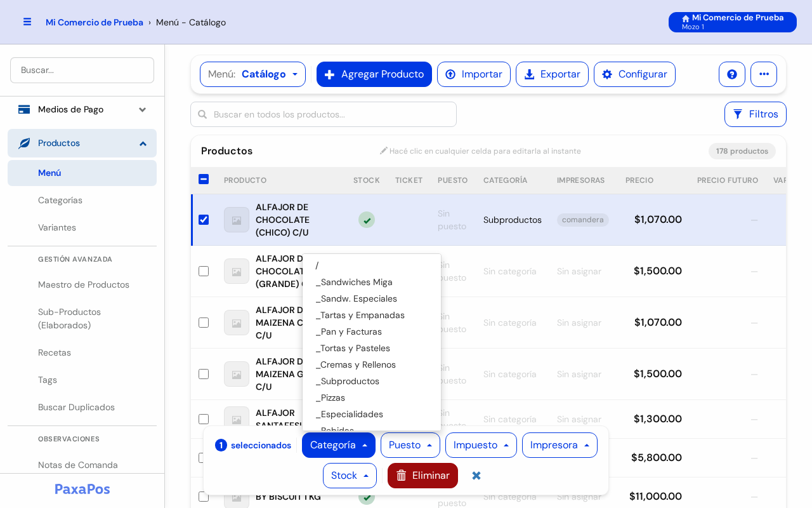Choose _Pizzas category option
812x508 pixels.
[x=372, y=398]
